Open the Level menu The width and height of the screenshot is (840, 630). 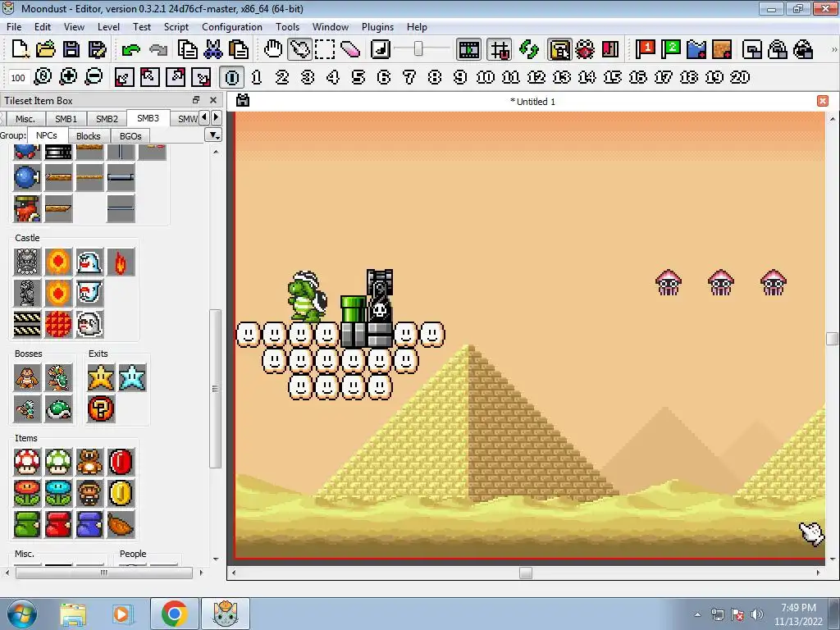click(x=108, y=27)
